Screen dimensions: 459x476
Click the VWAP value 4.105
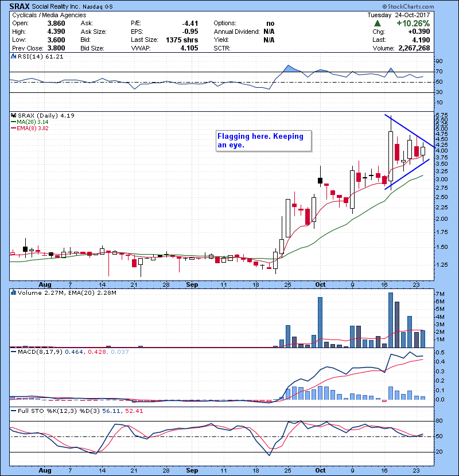[189, 48]
